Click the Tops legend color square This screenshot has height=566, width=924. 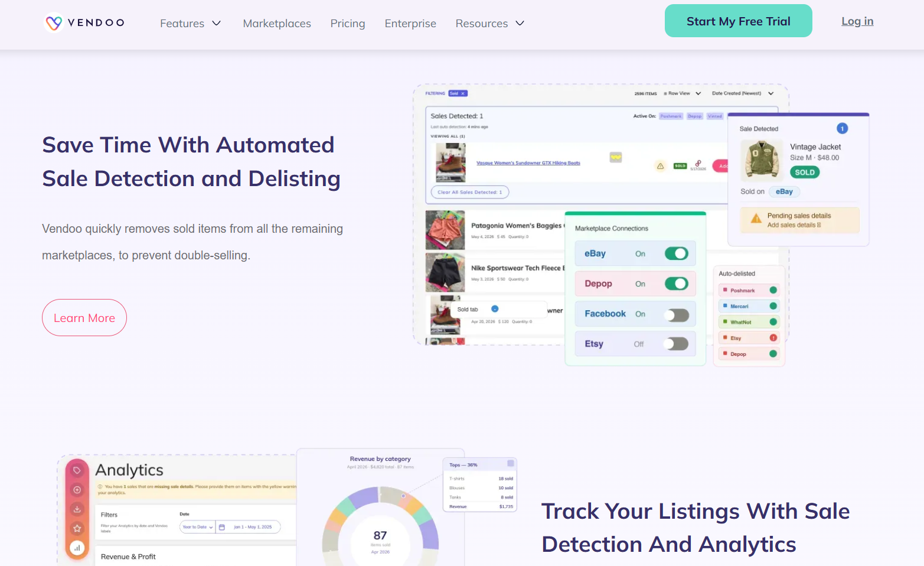pos(511,463)
